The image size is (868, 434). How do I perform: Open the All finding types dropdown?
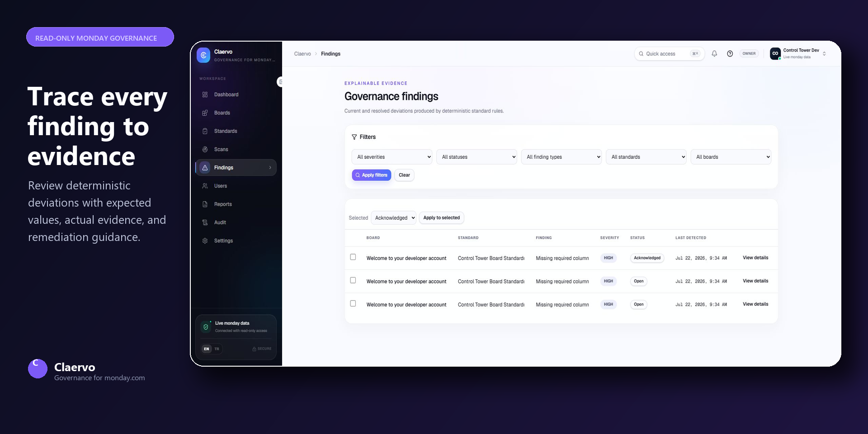pyautogui.click(x=561, y=157)
